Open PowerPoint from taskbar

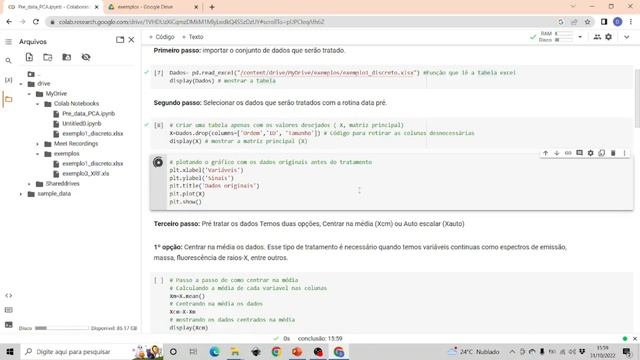click(297, 351)
